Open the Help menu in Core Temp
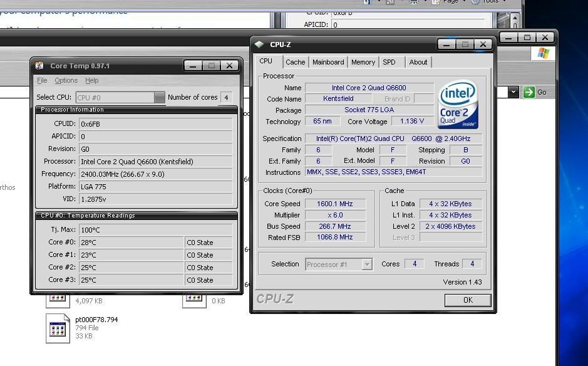The width and height of the screenshot is (588, 366). click(92, 80)
